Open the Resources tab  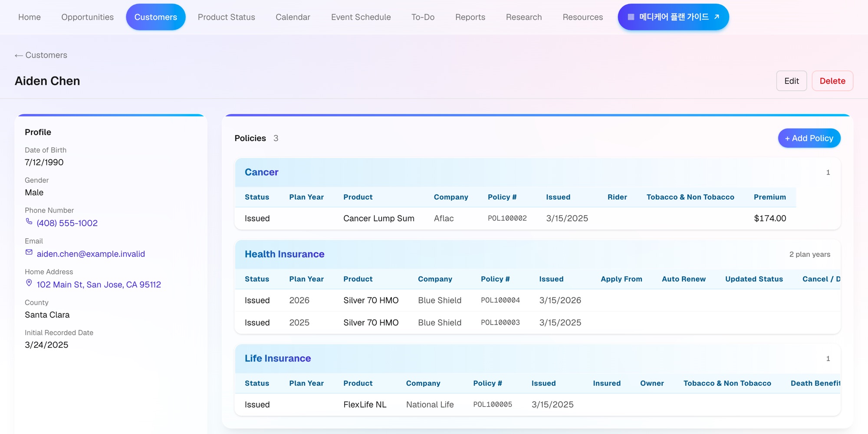[x=583, y=17]
